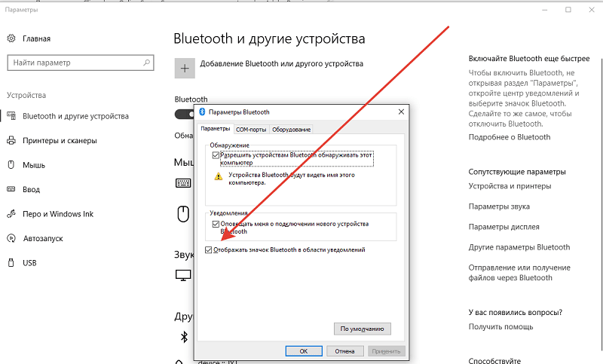Click the plus add device icon
The image size is (603, 364).
click(185, 69)
